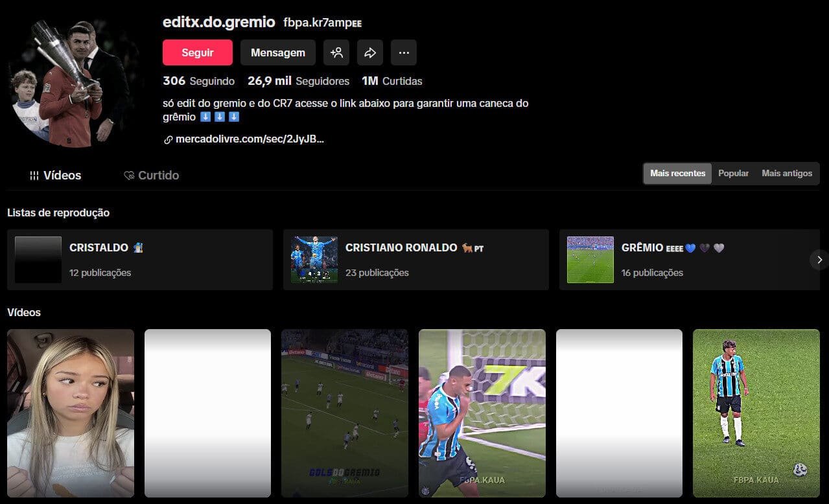Select the Mais antigos sorting option
Screen dimensions: 829x504
click(787, 173)
